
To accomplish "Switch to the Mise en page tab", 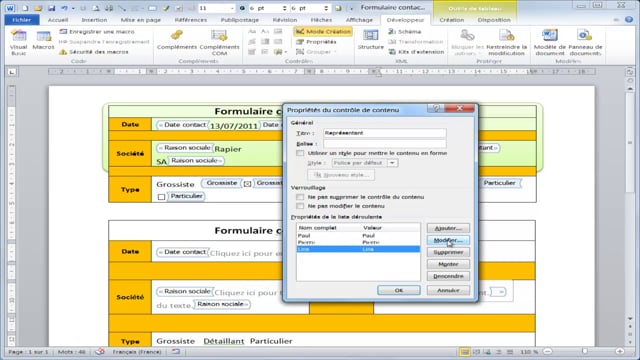I will coord(140,20).
